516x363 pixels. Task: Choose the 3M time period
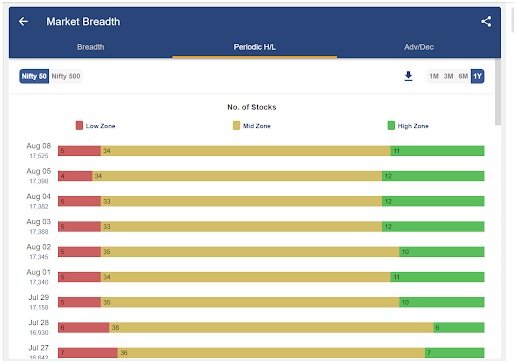pyautogui.click(x=448, y=76)
